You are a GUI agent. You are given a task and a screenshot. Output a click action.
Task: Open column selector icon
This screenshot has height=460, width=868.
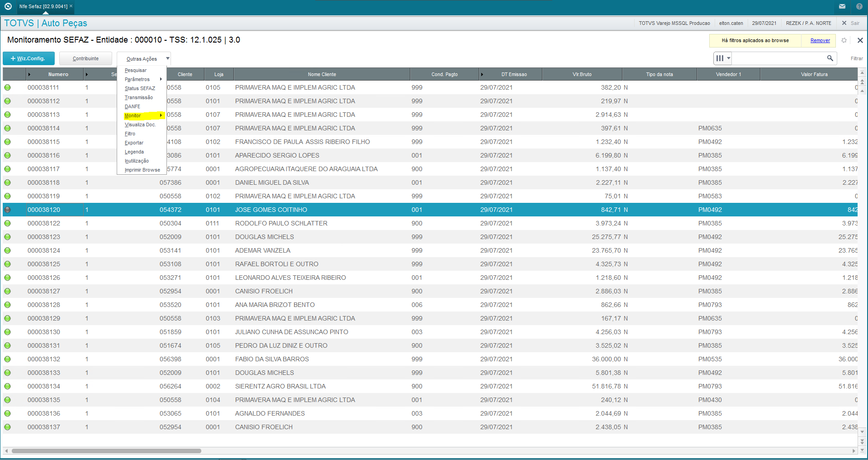pyautogui.click(x=723, y=58)
